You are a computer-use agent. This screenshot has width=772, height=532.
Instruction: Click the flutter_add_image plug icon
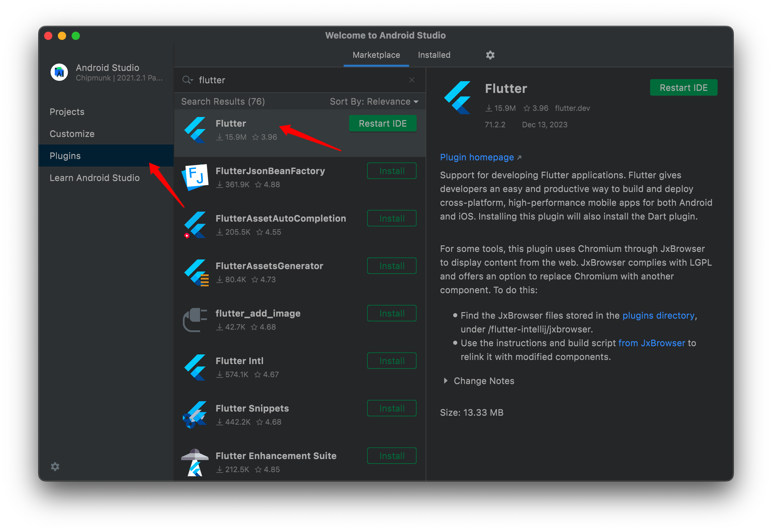[x=195, y=320]
